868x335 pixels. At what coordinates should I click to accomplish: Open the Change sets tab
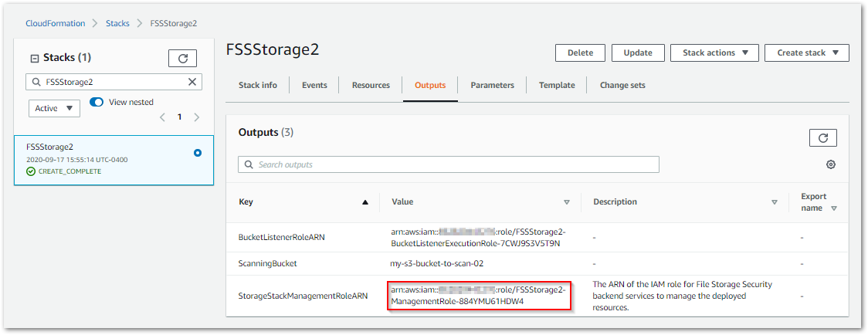(x=622, y=85)
